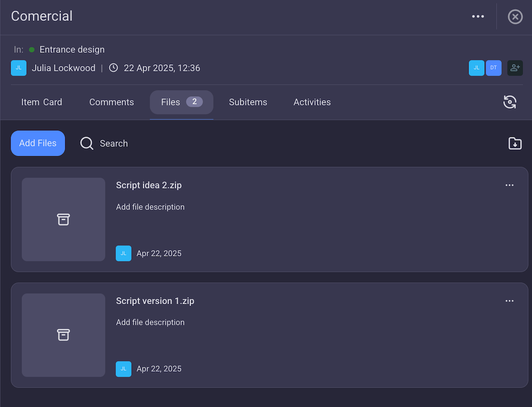Viewport: 532px width, 407px height.
Task: View the Activities tab
Action: click(312, 102)
